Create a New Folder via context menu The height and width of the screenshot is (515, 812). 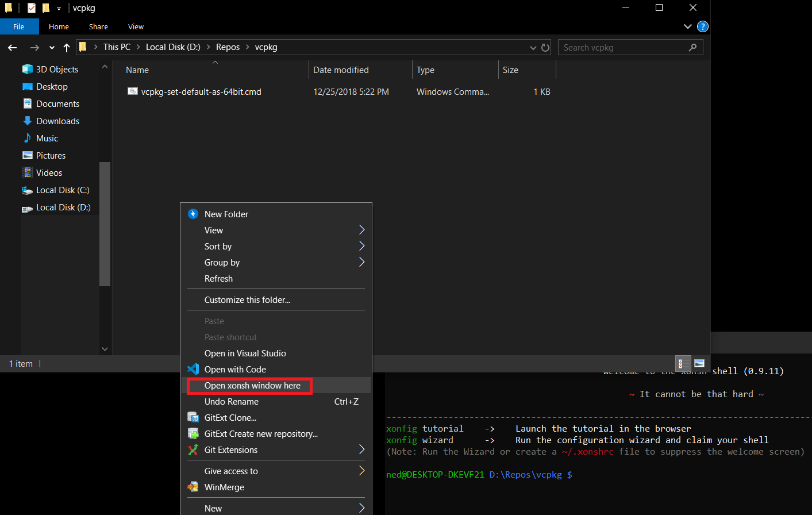(x=226, y=214)
